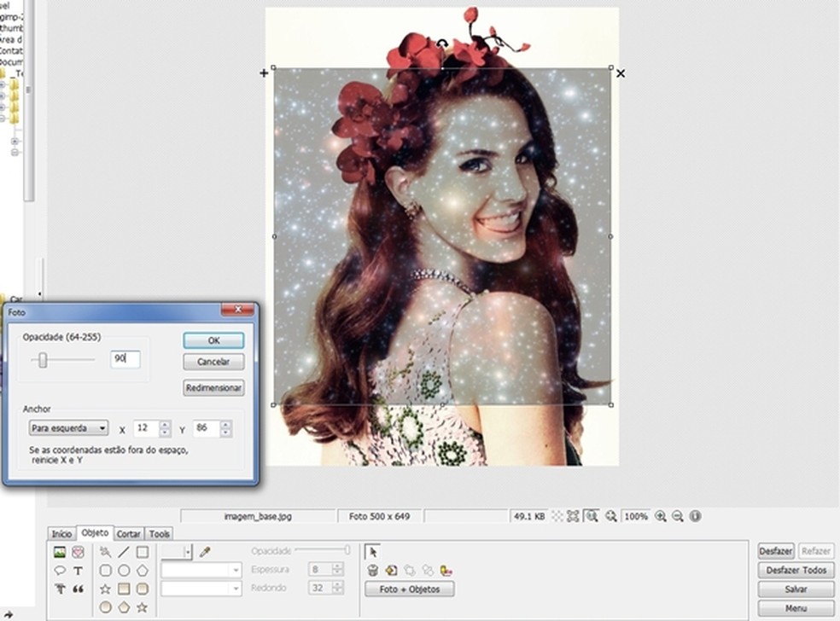Click the zoom out magnifier icon
This screenshot has height=621, width=840.
(x=678, y=516)
